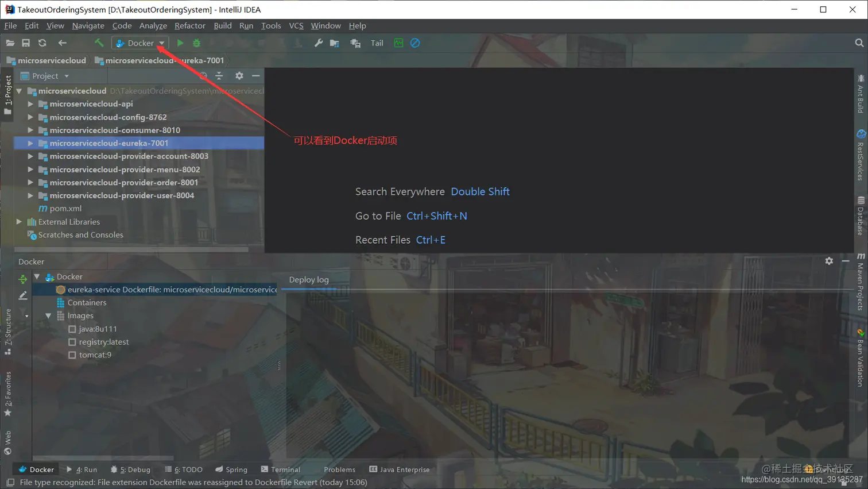Open the Docker panel gear settings

coord(829,261)
